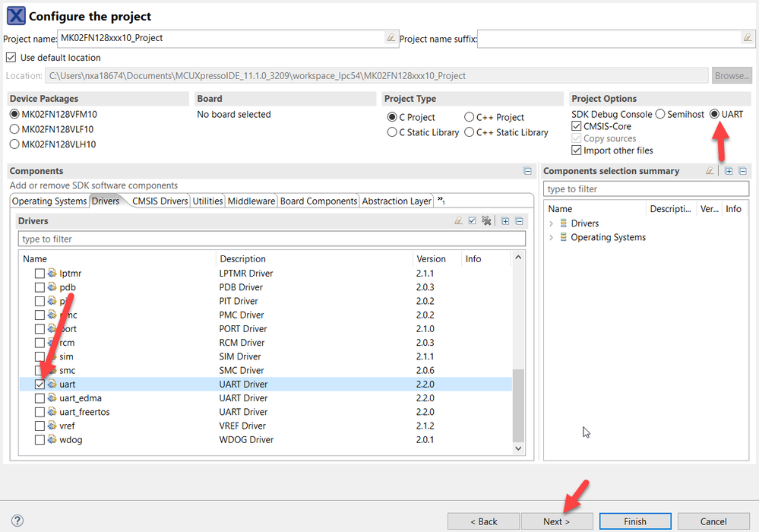
Task: Click the Next button
Action: 557,521
